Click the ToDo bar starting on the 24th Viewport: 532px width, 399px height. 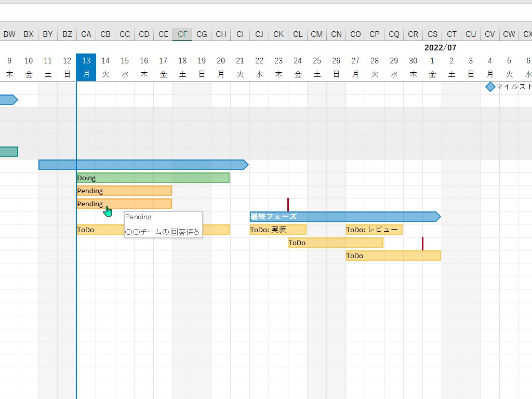[x=336, y=243]
